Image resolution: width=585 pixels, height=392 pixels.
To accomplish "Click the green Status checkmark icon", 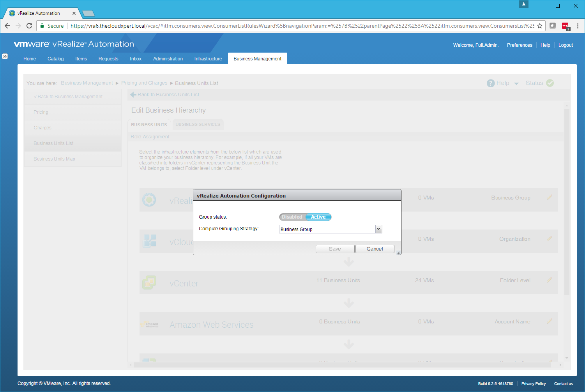I will [550, 83].
